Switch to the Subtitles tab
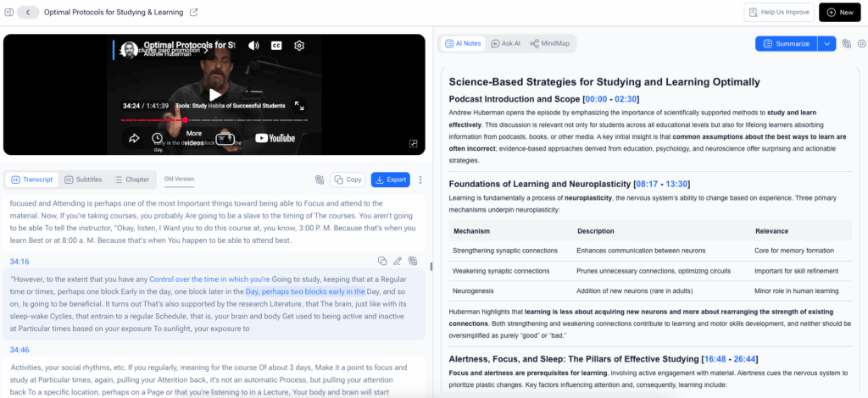868x398 pixels. point(83,180)
